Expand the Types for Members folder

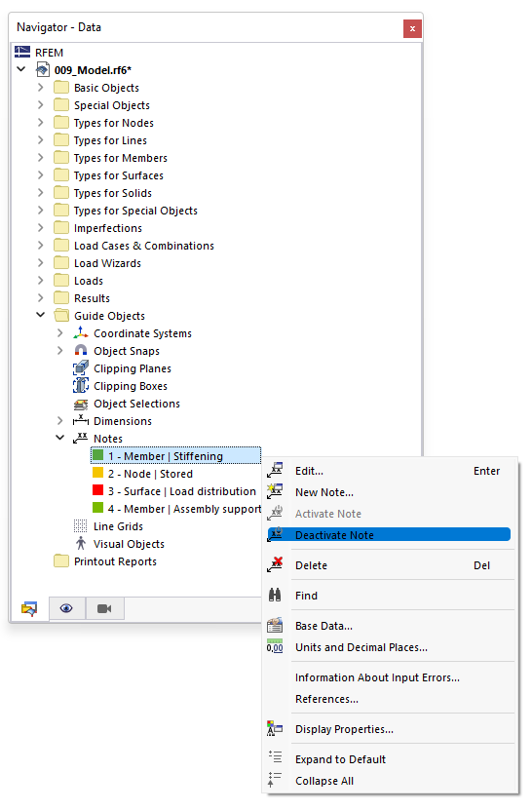[40, 158]
